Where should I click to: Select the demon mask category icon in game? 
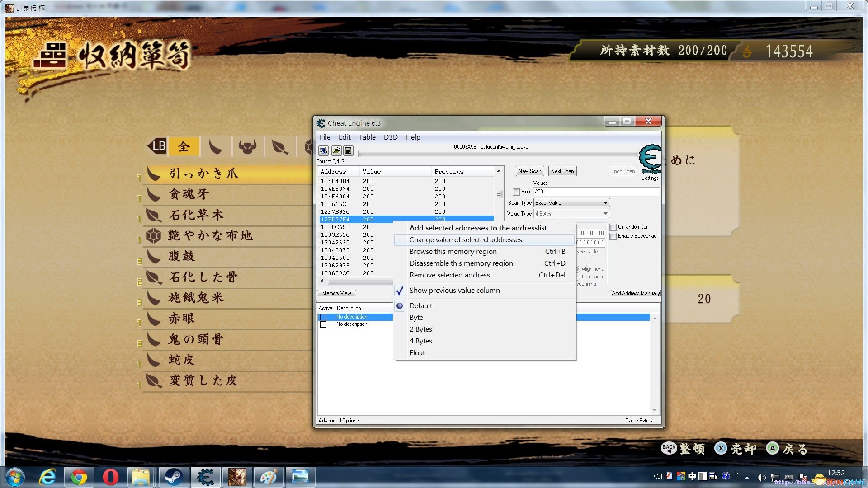click(x=248, y=146)
